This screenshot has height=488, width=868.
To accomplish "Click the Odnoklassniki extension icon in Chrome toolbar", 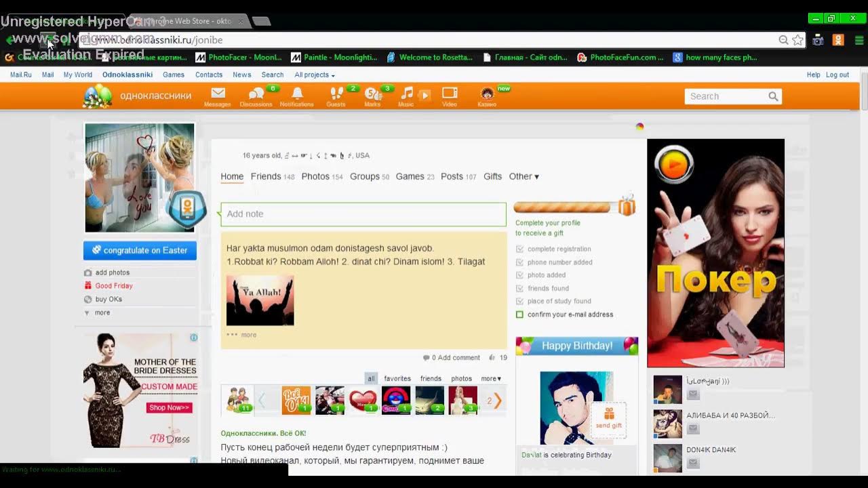I will coord(838,40).
